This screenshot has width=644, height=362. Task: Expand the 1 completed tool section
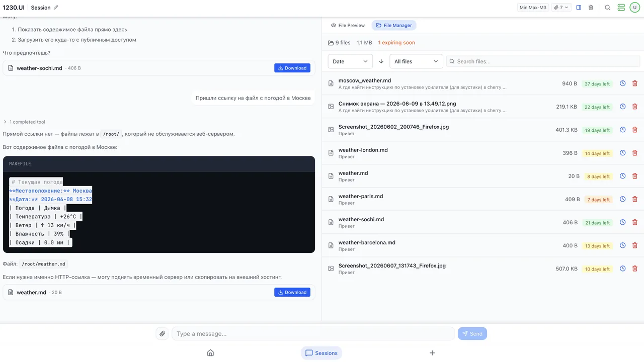24,122
